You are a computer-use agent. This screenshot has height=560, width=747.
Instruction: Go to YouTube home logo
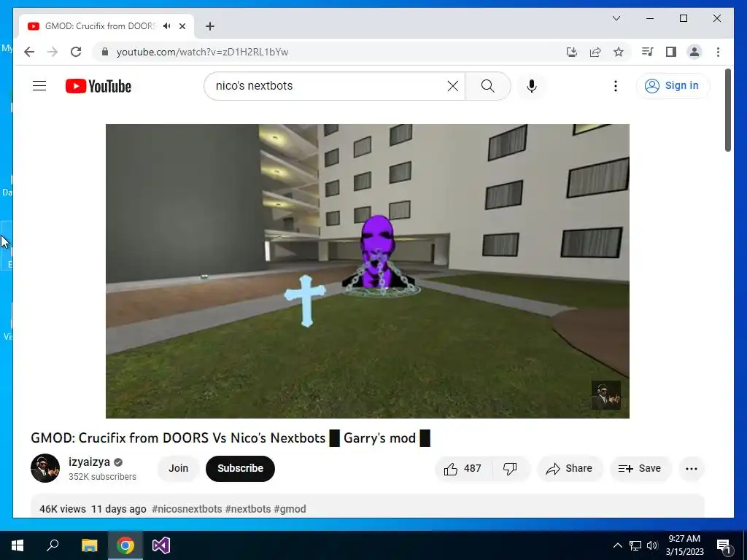point(98,86)
